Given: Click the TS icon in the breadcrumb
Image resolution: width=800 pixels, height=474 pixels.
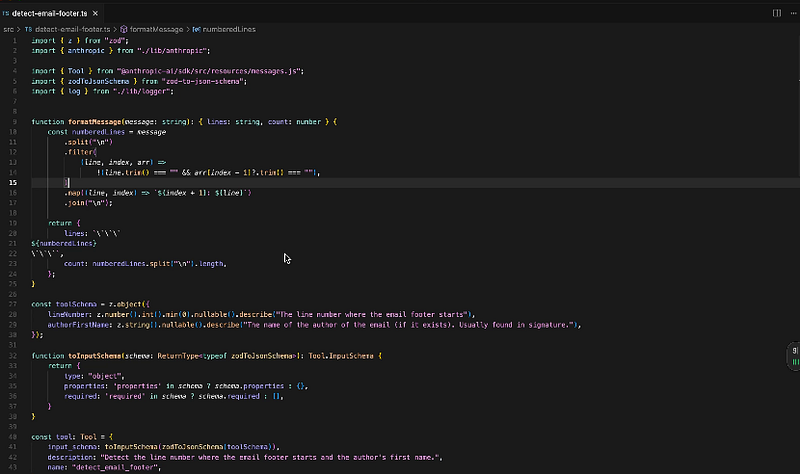Looking at the screenshot, I should coord(28,30).
